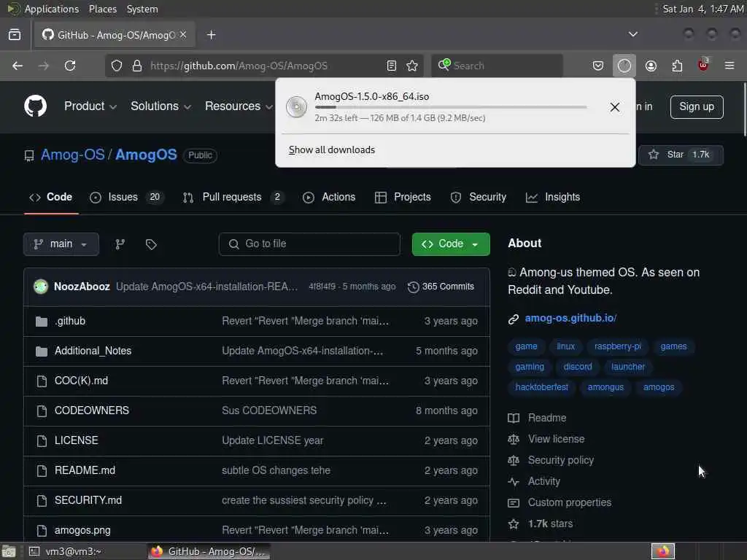This screenshot has width=747, height=560.
Task: Click the show desktop icon in bottom panel
Action: pos(9,552)
